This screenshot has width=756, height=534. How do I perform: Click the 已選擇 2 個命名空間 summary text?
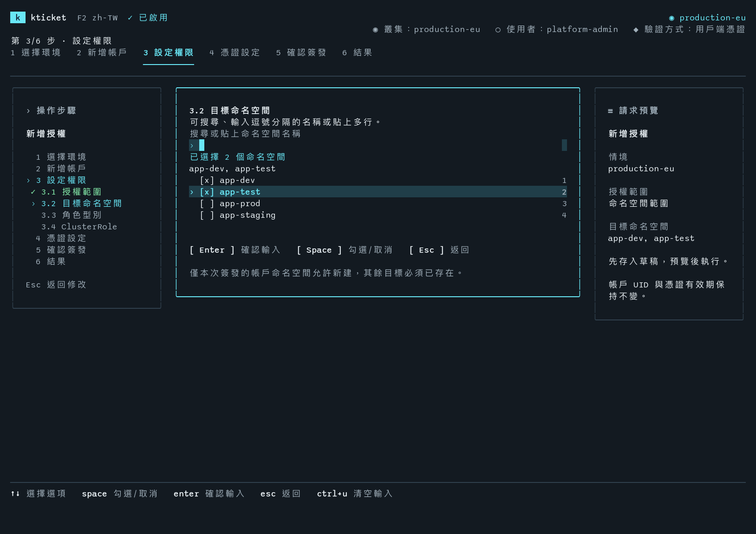tap(238, 157)
